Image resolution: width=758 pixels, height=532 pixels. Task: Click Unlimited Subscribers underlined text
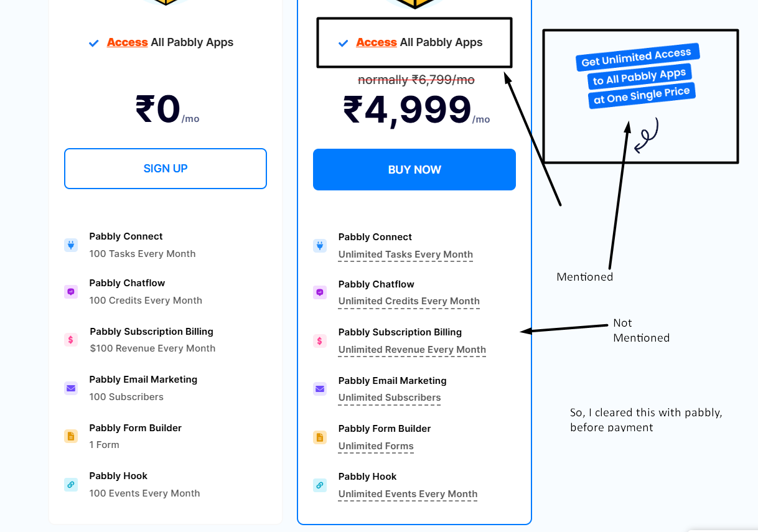(390, 398)
